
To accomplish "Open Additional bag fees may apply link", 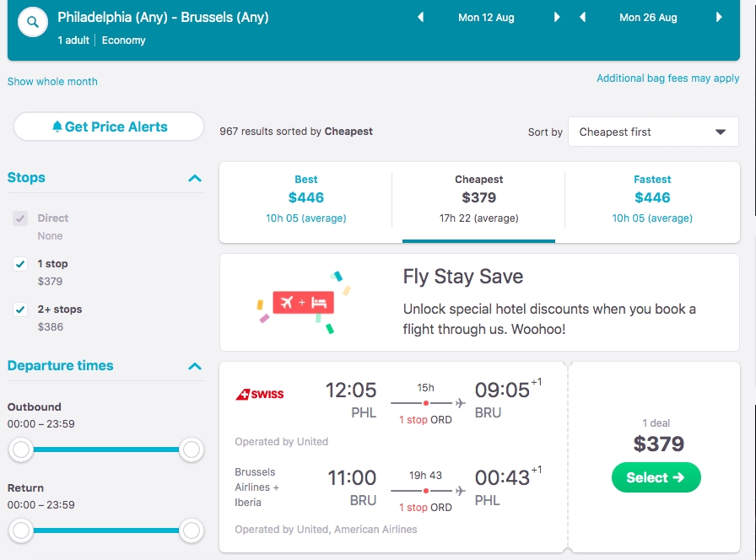I will pos(667,78).
